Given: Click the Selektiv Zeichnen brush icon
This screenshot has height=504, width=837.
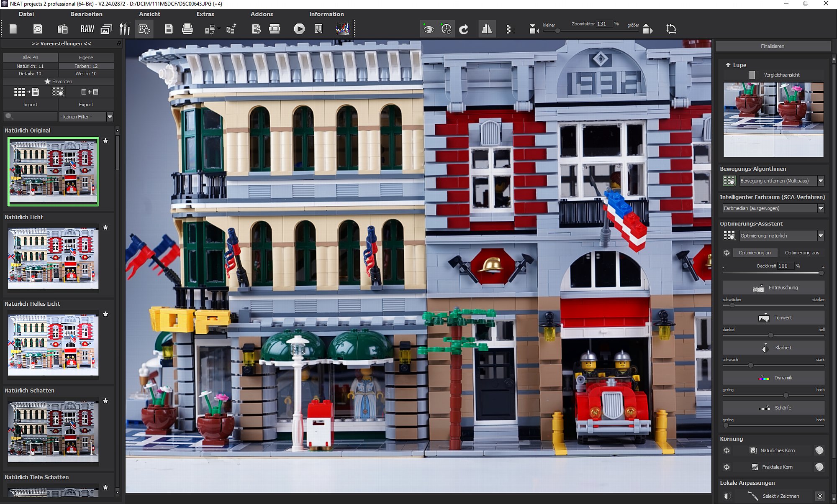Looking at the screenshot, I should 753,496.
